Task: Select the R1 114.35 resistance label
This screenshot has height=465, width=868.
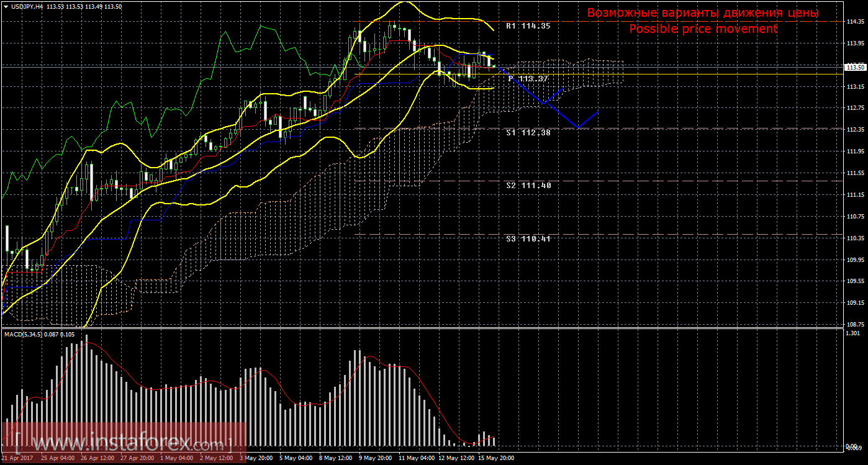Action: (528, 27)
